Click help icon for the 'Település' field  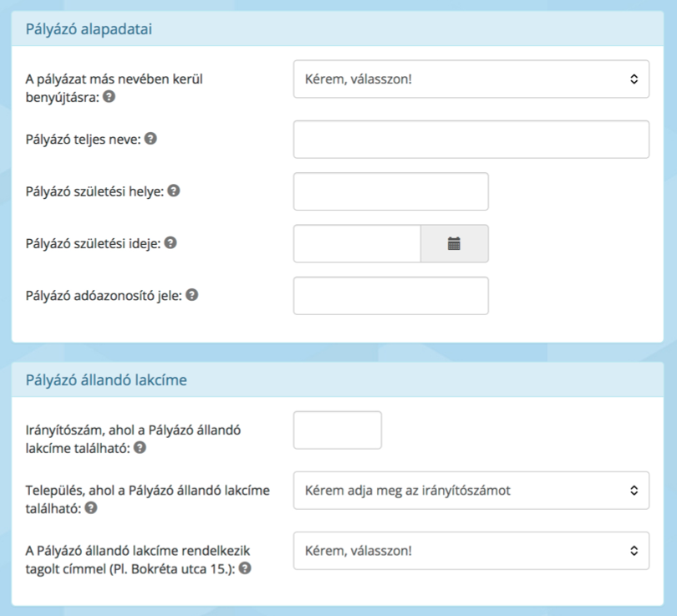click(91, 507)
